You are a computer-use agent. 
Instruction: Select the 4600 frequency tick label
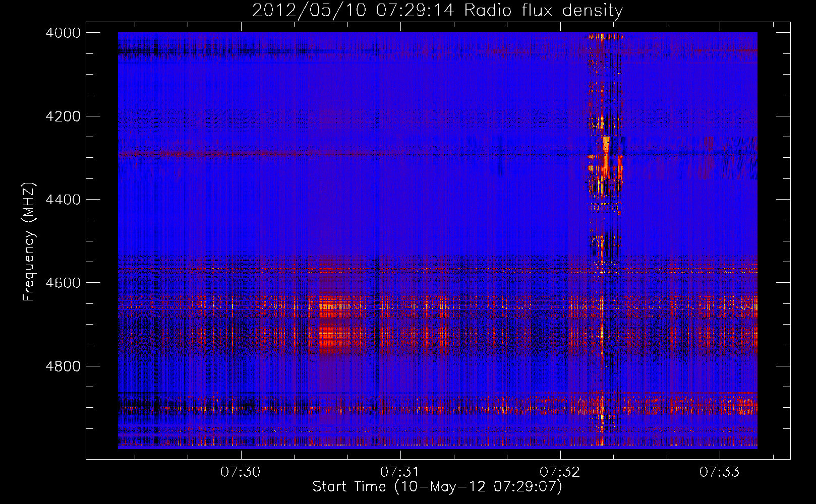tap(63, 283)
